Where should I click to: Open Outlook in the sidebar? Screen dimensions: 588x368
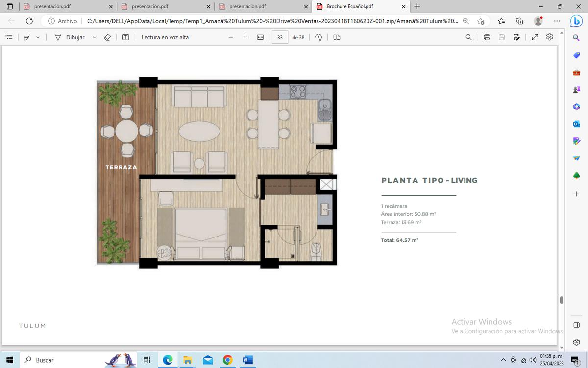tap(576, 124)
